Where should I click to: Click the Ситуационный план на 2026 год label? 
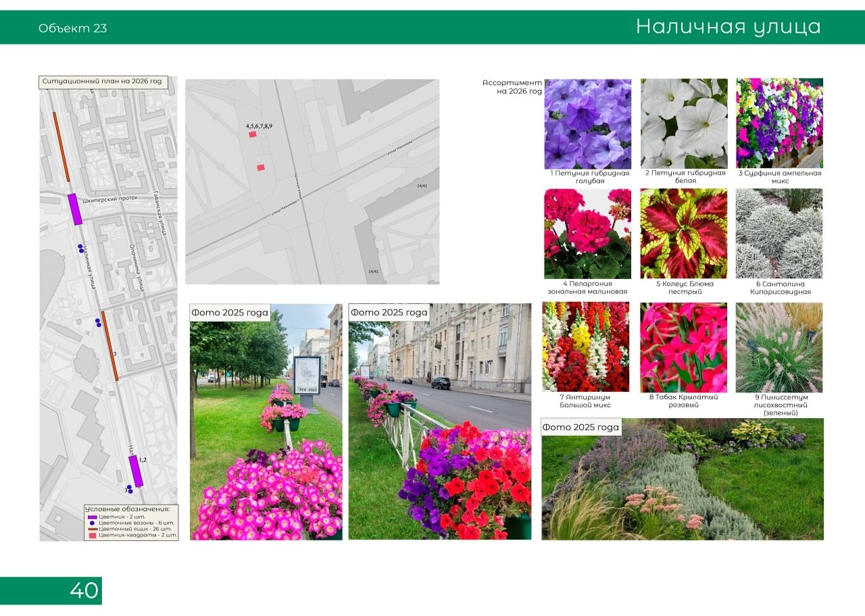click(x=102, y=82)
